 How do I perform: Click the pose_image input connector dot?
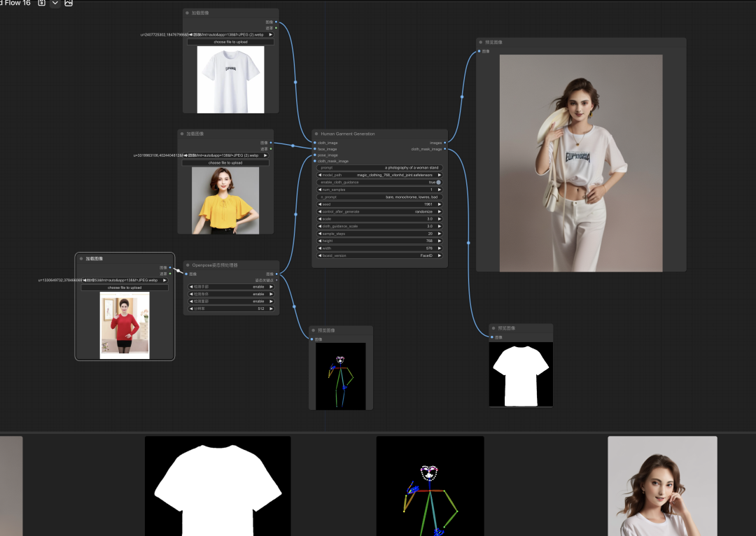tap(315, 155)
